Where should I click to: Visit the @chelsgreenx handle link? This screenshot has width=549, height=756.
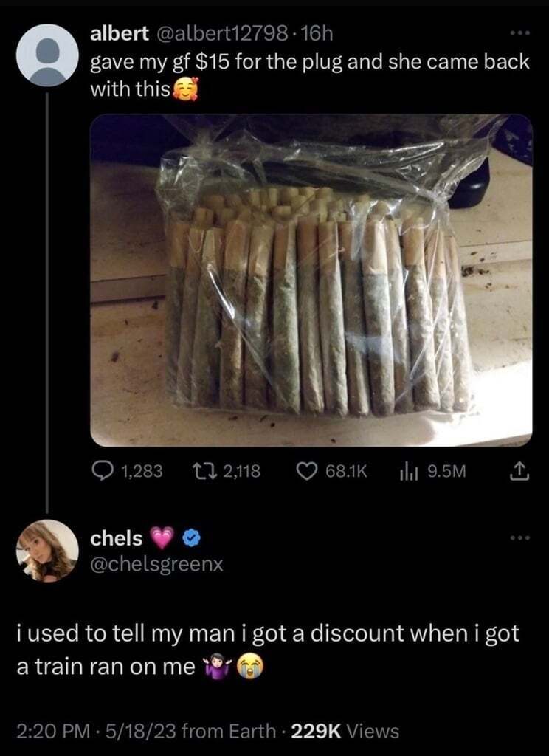[x=156, y=563]
